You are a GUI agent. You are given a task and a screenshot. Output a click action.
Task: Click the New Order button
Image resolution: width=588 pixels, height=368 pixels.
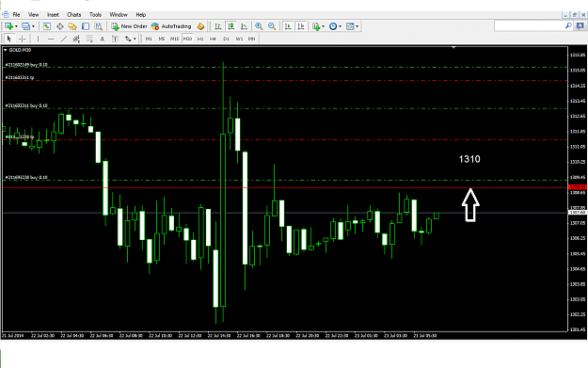(130, 26)
